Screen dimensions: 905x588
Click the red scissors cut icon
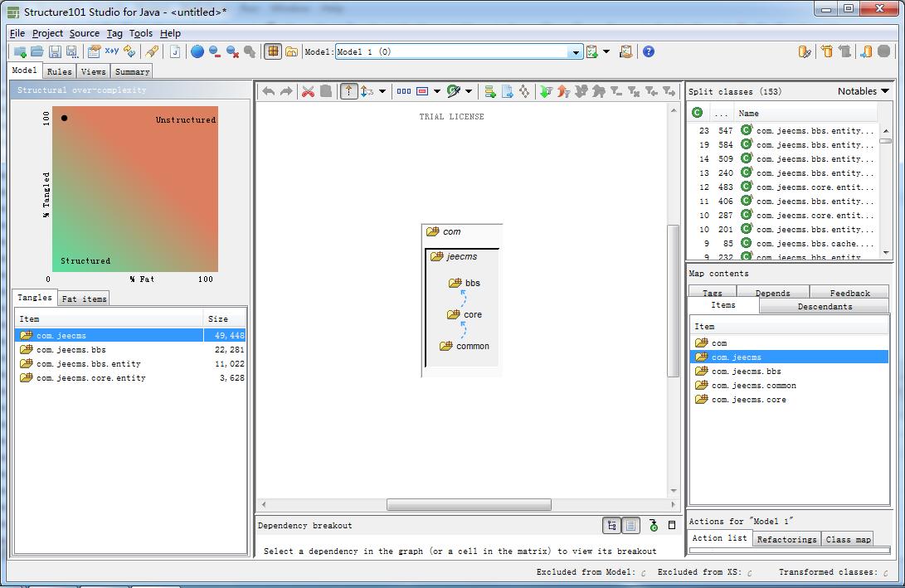308,91
